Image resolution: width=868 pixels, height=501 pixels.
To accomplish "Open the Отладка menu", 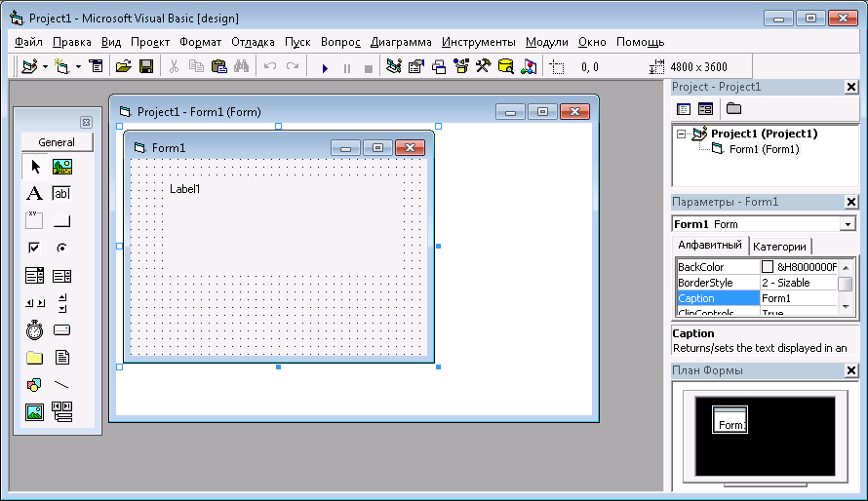I will 253,42.
